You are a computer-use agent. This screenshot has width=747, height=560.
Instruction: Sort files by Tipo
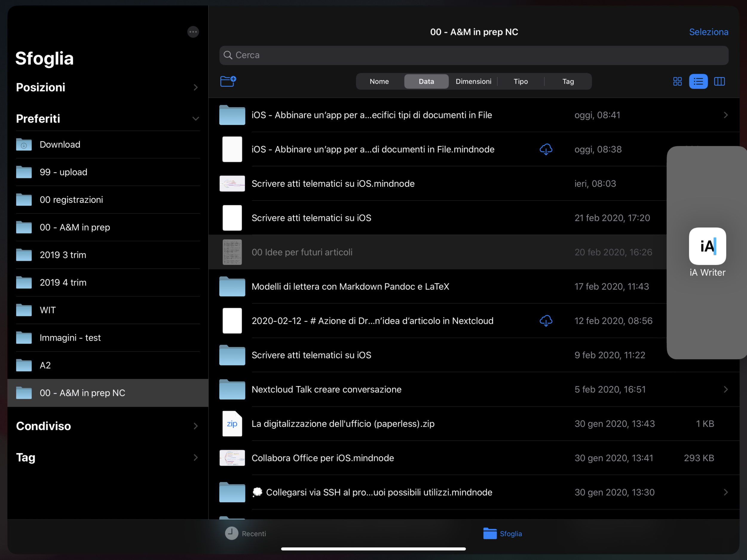(521, 81)
